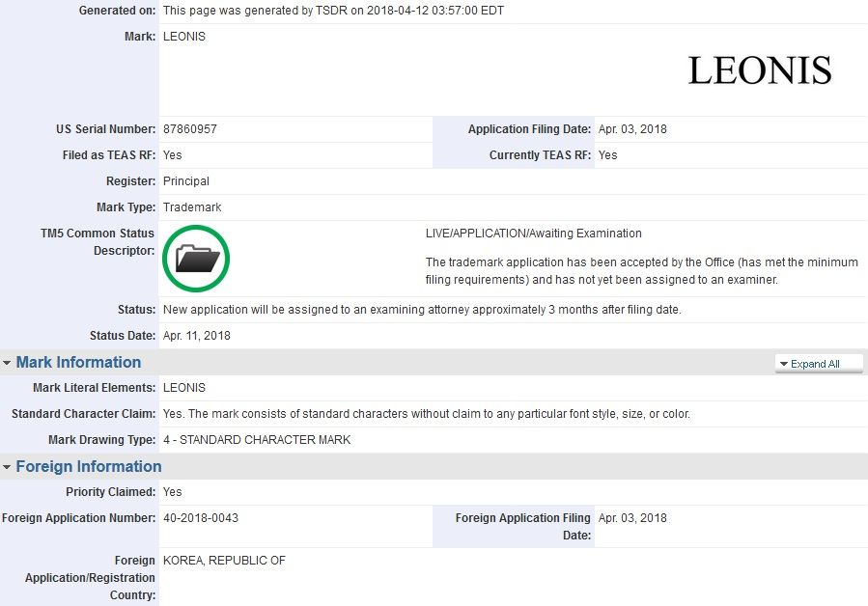Click the TSDR generated timestamp text
The image size is (868, 606).
pos(333,11)
